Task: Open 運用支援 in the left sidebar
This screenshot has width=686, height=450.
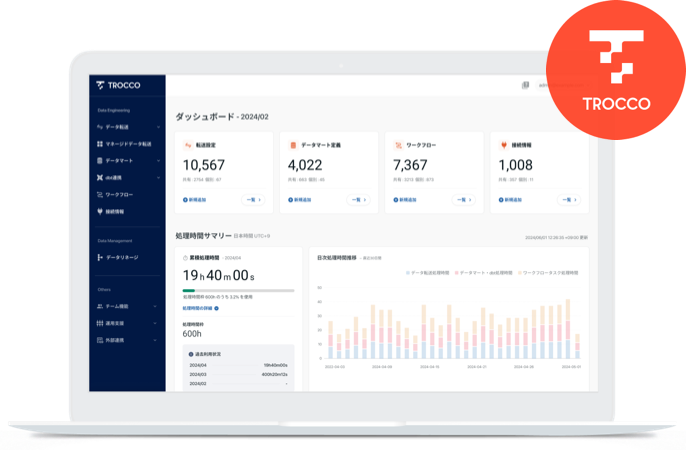Action: coord(116,323)
